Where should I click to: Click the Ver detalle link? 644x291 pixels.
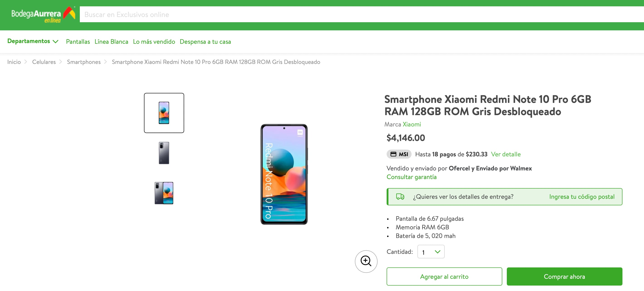coord(505,154)
